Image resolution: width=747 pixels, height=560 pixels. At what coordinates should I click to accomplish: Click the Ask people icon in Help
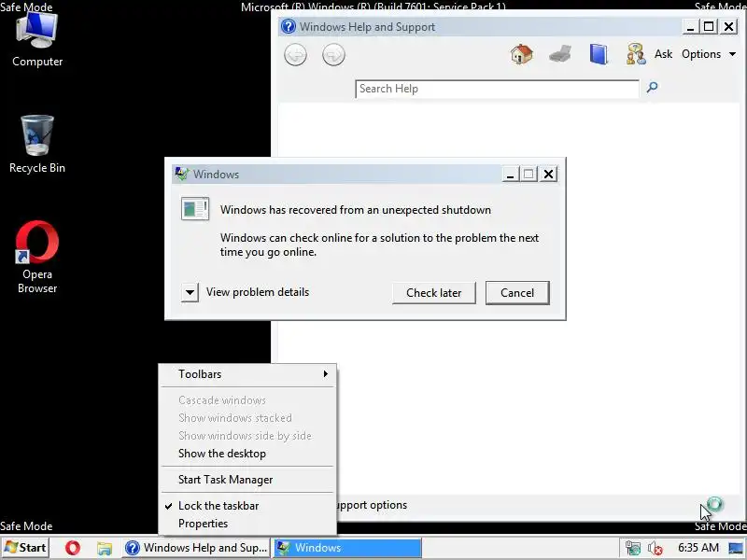636,54
